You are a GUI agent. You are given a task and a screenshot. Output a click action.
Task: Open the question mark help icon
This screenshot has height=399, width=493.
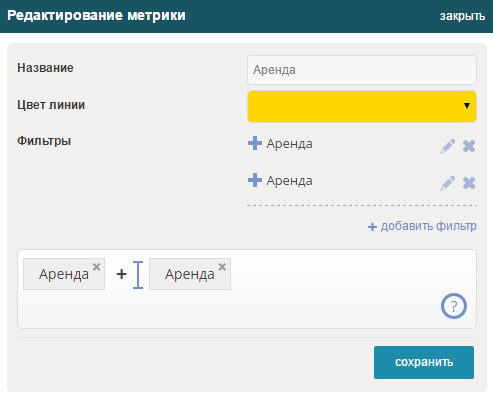coord(454,306)
